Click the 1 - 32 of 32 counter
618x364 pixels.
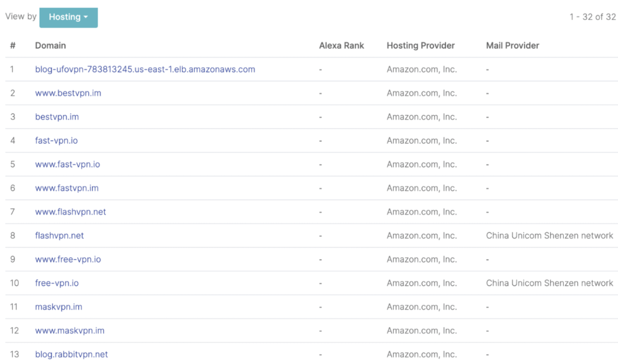[593, 17]
